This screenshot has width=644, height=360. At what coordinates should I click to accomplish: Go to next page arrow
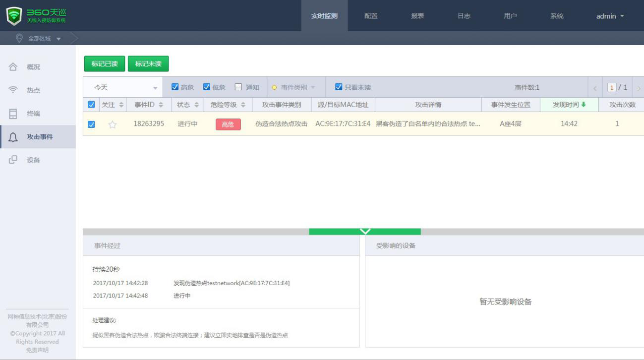click(639, 88)
